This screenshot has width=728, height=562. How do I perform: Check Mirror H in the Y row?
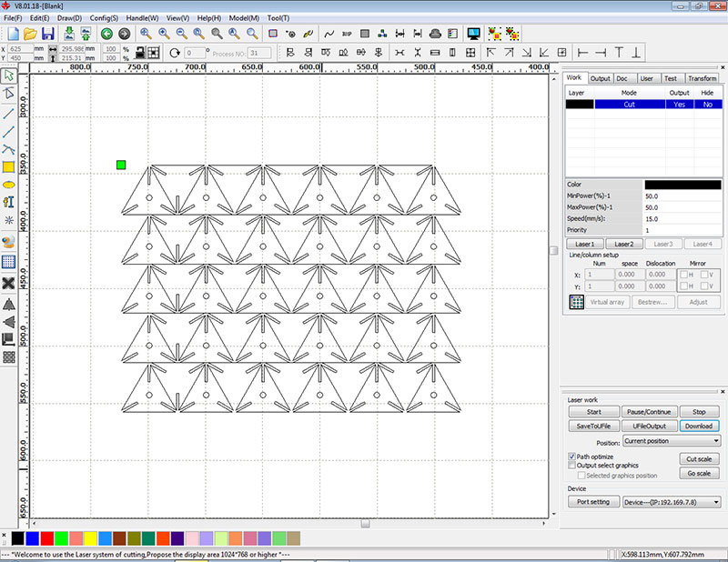pos(684,286)
